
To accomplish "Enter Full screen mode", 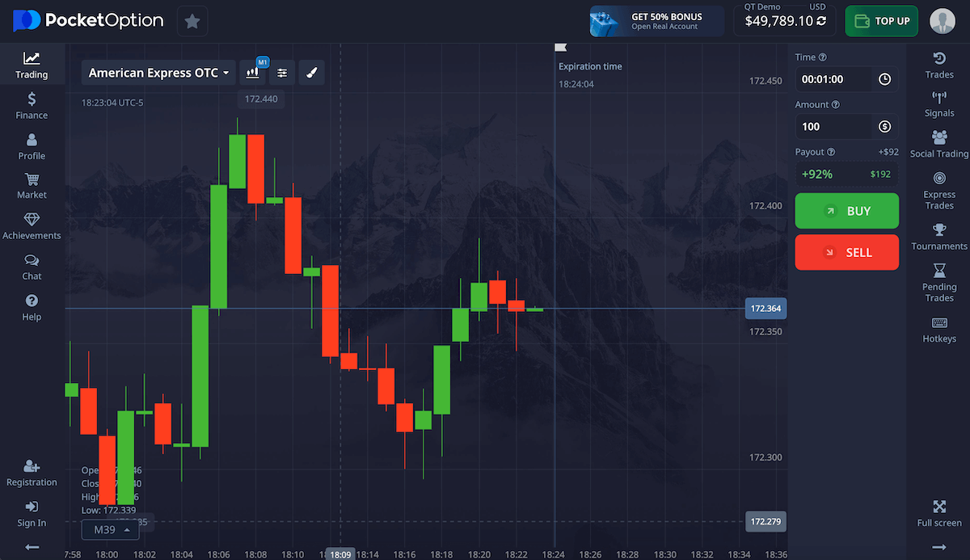I will [938, 513].
